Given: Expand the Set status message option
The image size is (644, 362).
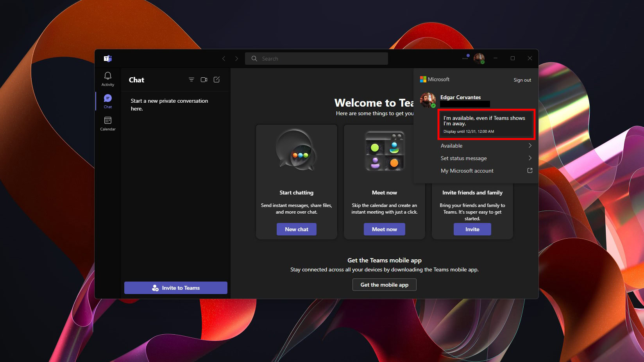Looking at the screenshot, I should point(486,158).
